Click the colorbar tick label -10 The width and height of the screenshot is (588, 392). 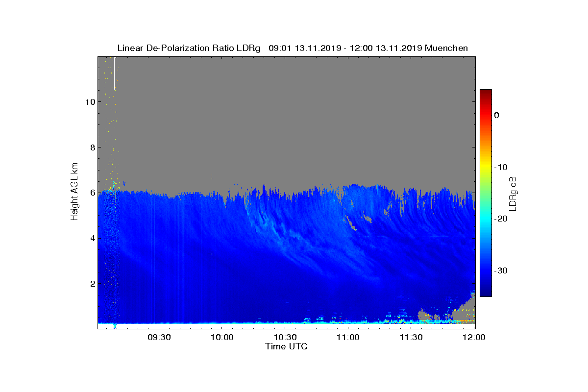500,167
